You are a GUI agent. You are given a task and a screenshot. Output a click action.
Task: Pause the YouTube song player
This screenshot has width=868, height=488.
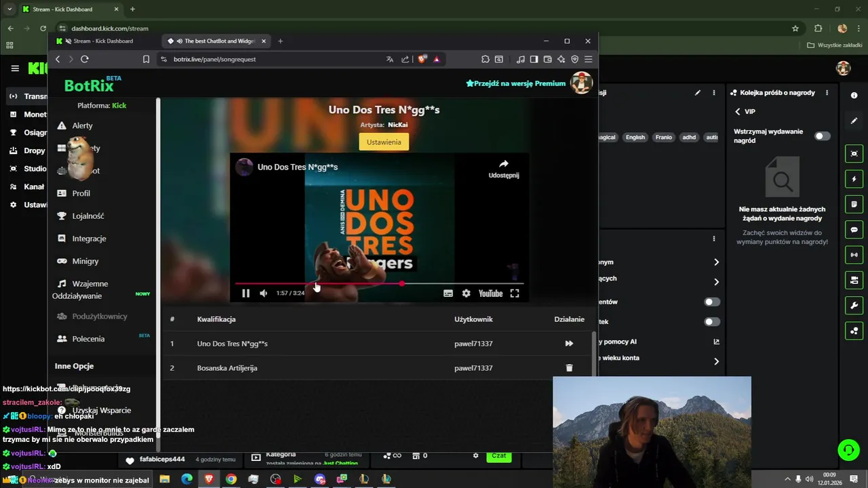pyautogui.click(x=245, y=293)
